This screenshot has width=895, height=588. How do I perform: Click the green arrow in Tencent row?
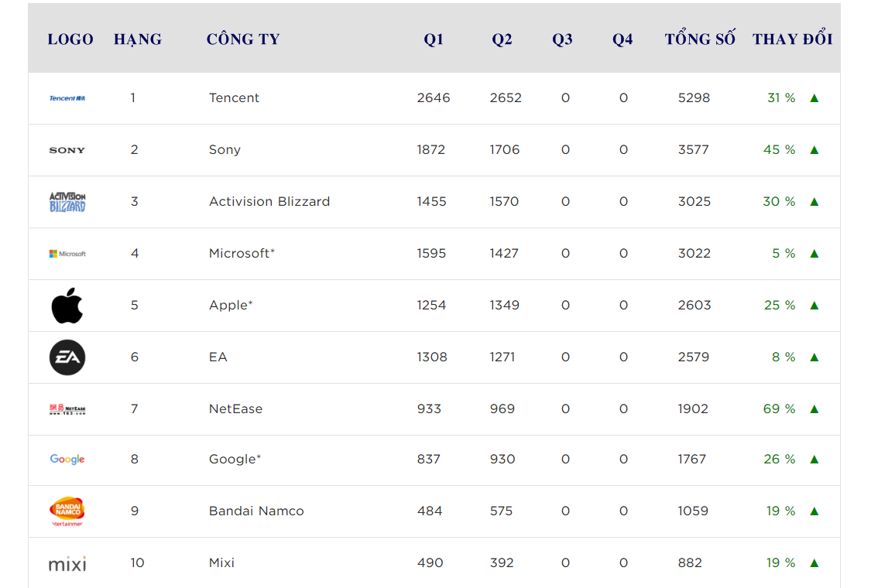point(814,98)
